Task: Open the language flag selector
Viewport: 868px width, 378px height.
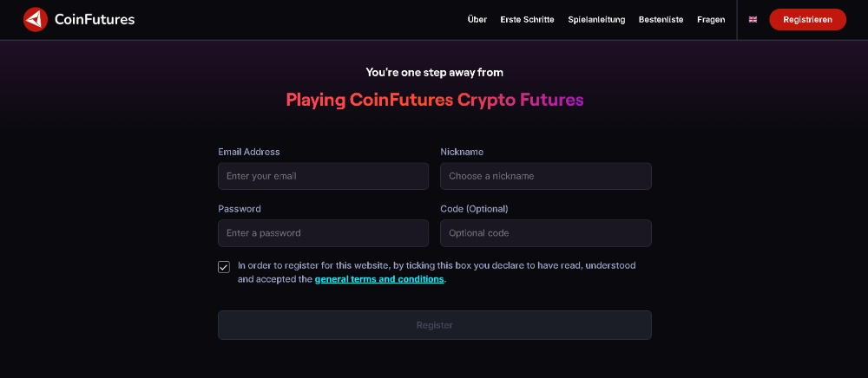Action: [753, 19]
